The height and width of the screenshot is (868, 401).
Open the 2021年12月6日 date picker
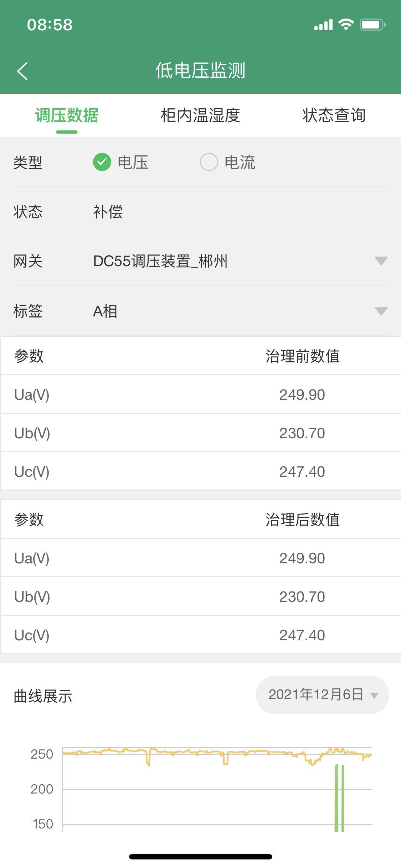click(x=322, y=695)
